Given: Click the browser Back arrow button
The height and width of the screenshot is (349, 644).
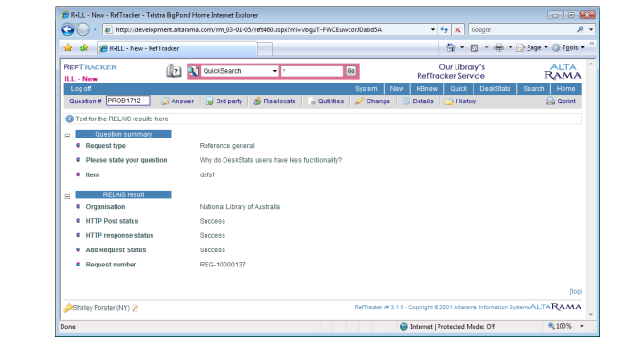Looking at the screenshot, I should [68, 29].
